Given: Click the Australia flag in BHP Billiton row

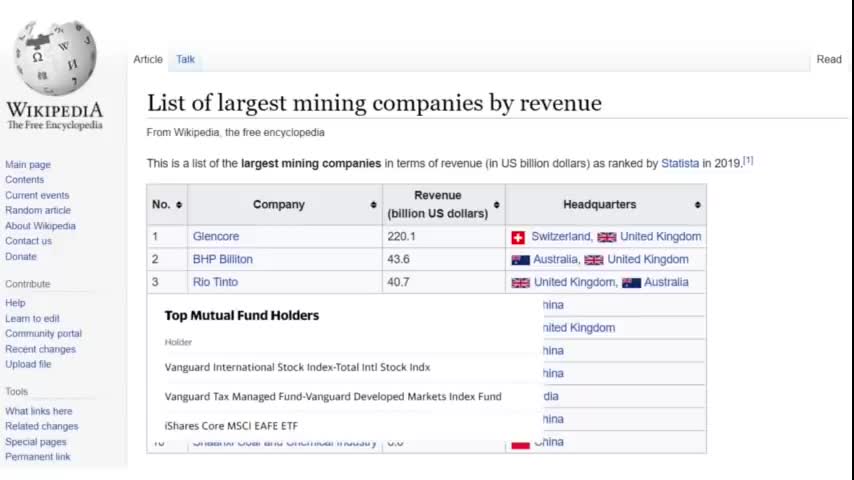Looking at the screenshot, I should (520, 260).
